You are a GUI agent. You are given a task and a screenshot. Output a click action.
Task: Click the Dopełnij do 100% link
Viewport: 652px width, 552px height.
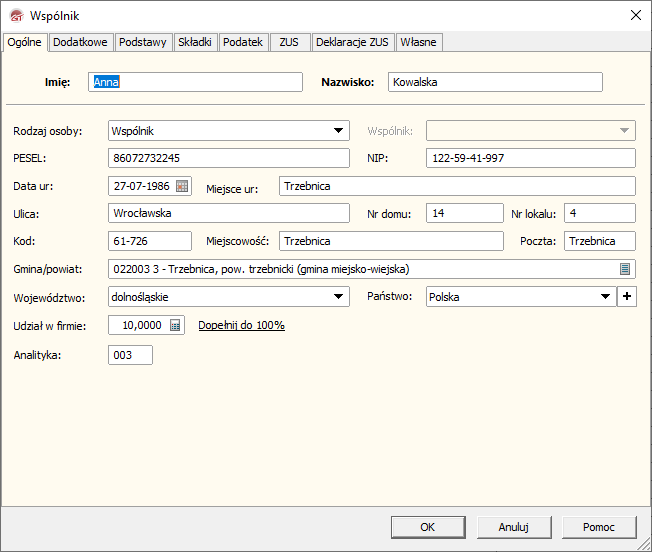pos(242,325)
